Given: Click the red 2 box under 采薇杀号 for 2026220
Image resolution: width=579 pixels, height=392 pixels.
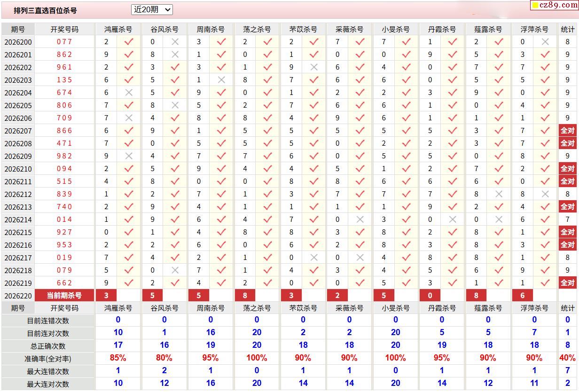Looking at the screenshot, I should click(x=337, y=296).
